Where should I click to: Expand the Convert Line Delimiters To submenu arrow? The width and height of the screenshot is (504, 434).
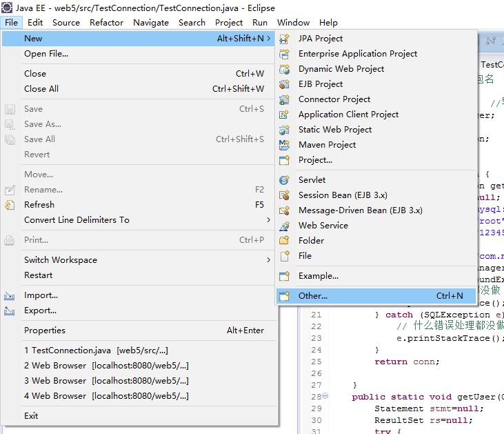pos(268,220)
